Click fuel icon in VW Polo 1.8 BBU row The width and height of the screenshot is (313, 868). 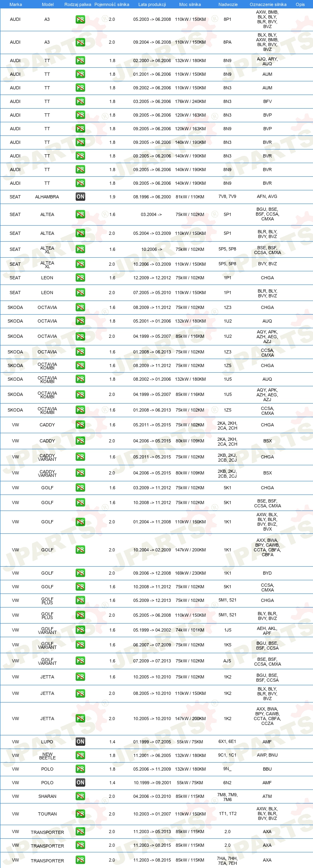coord(80,769)
